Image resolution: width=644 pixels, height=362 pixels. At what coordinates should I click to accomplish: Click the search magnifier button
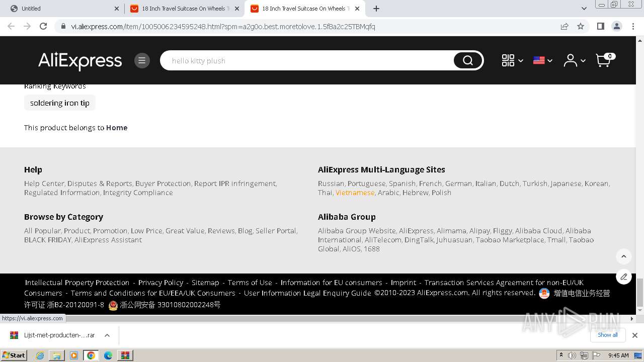[x=468, y=61]
